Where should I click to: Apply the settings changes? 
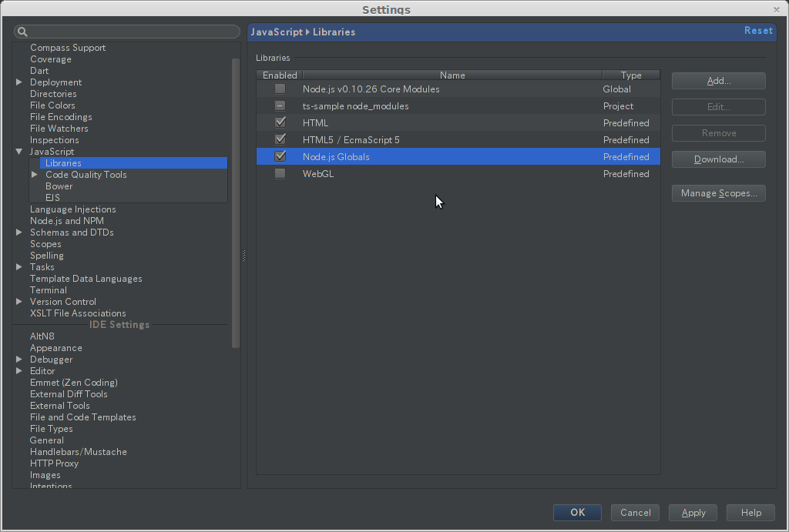693,513
